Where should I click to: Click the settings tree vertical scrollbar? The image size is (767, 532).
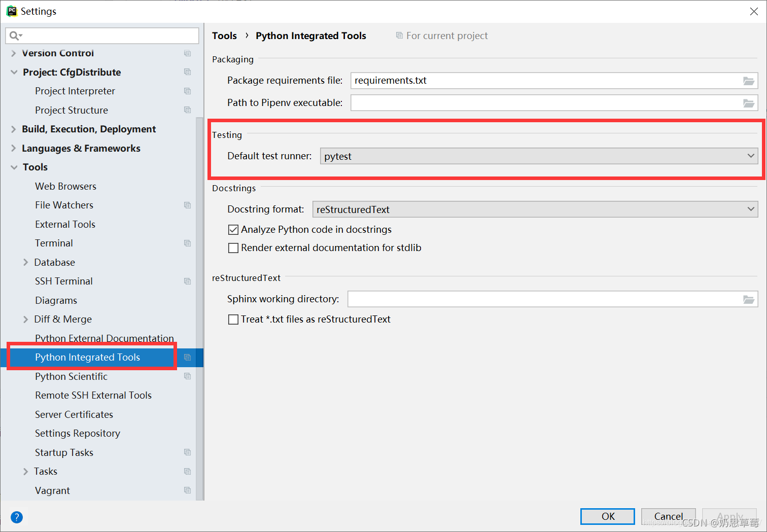click(199, 309)
